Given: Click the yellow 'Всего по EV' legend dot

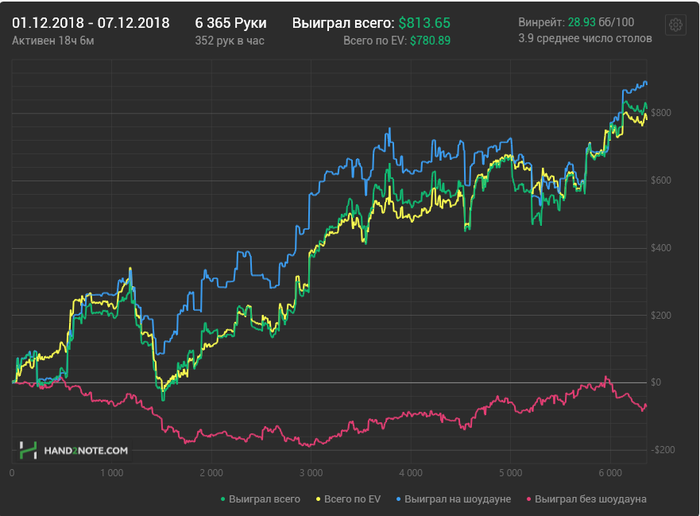Looking at the screenshot, I should 318,499.
